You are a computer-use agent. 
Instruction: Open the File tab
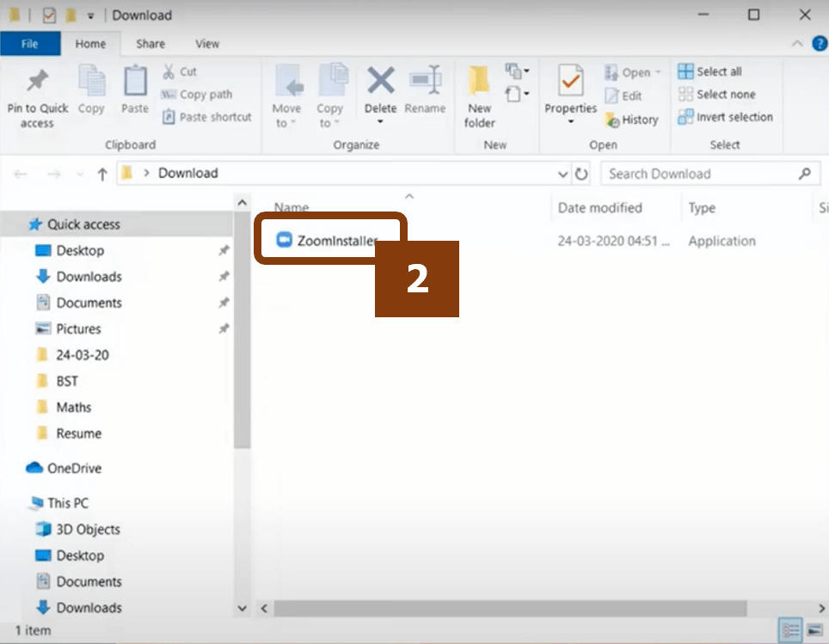[30, 44]
